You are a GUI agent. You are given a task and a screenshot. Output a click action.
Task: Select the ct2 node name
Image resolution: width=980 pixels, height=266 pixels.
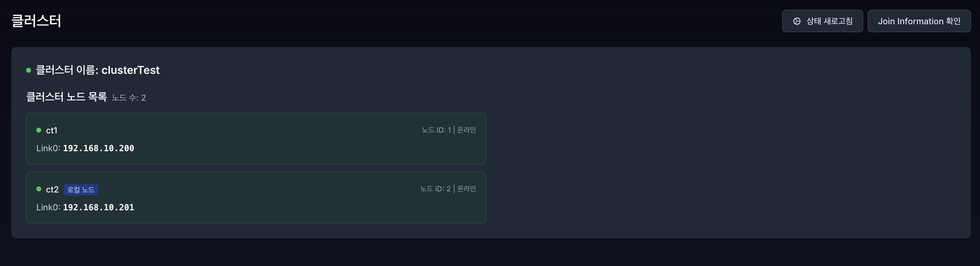(x=53, y=190)
